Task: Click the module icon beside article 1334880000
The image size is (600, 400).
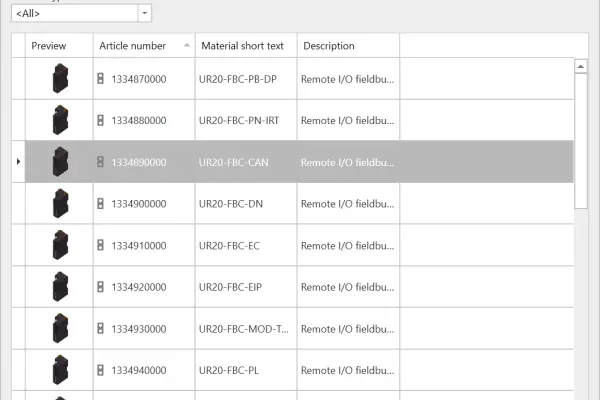Action: click(x=100, y=121)
